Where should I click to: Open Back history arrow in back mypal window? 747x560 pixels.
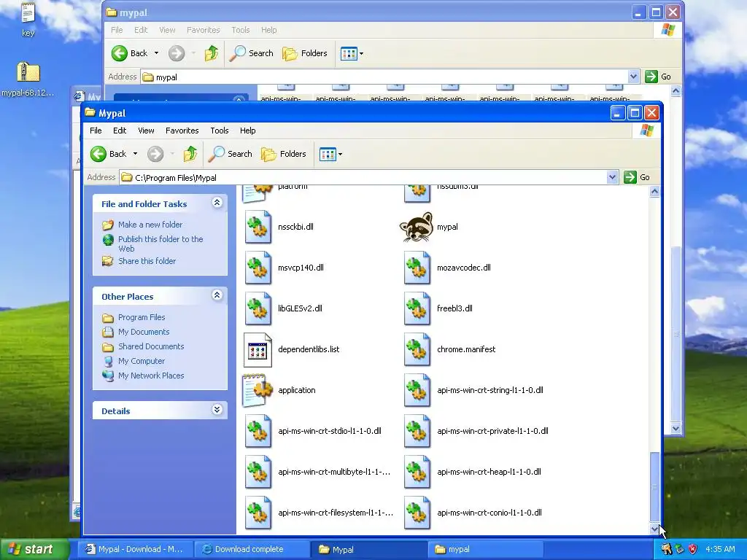click(x=156, y=53)
